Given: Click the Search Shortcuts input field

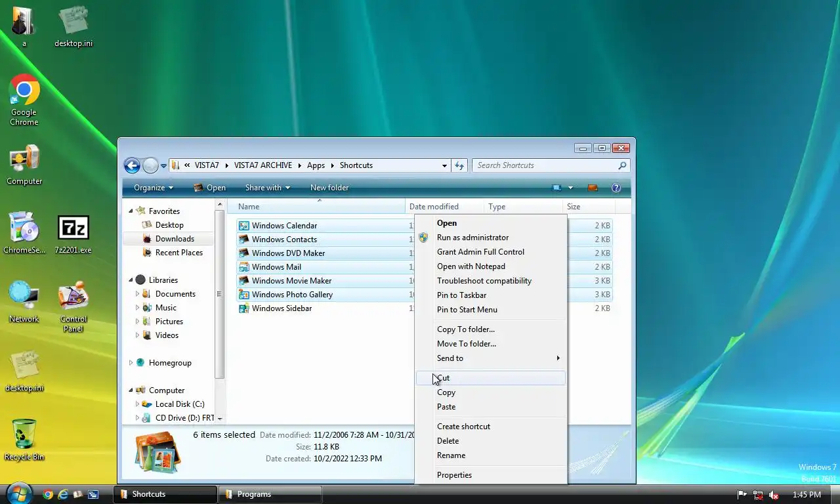Looking at the screenshot, I should pos(545,165).
